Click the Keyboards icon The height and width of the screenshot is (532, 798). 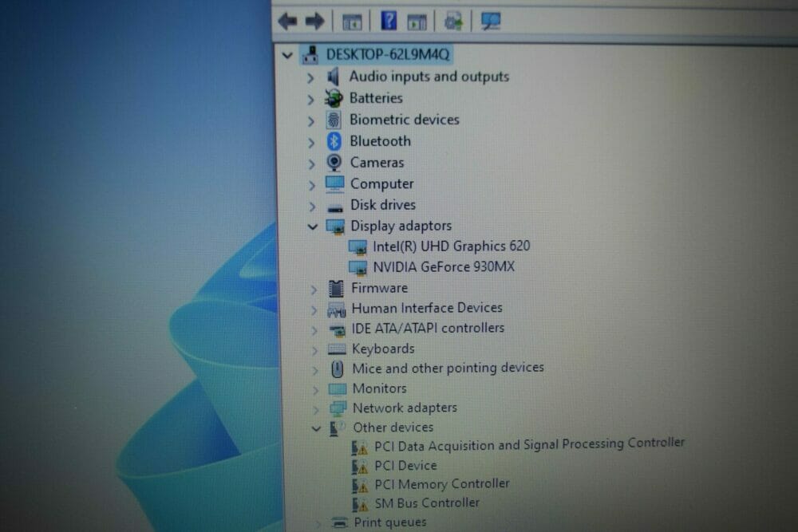(x=337, y=349)
